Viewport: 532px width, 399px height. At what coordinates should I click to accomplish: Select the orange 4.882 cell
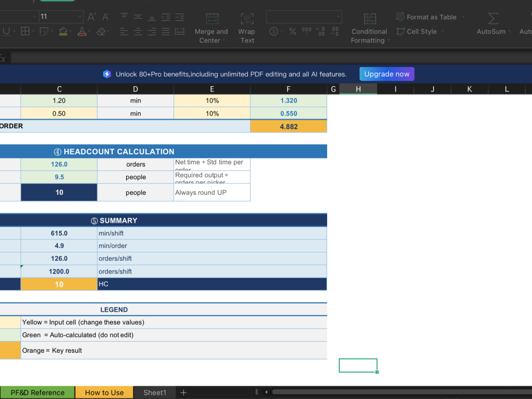coord(288,126)
